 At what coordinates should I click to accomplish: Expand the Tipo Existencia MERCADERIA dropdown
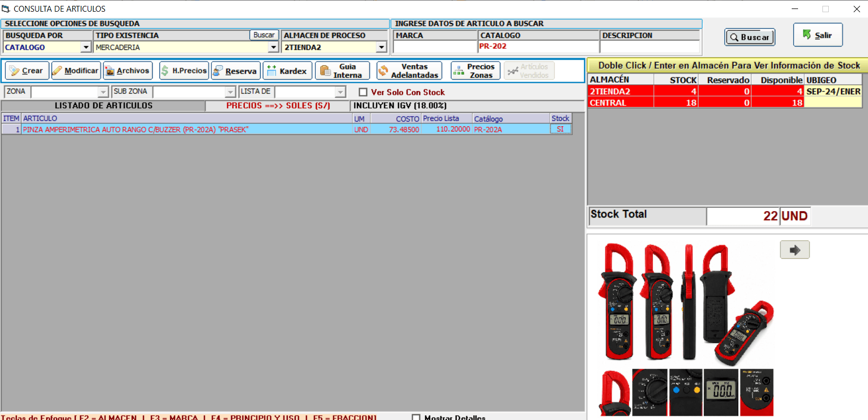tap(273, 47)
